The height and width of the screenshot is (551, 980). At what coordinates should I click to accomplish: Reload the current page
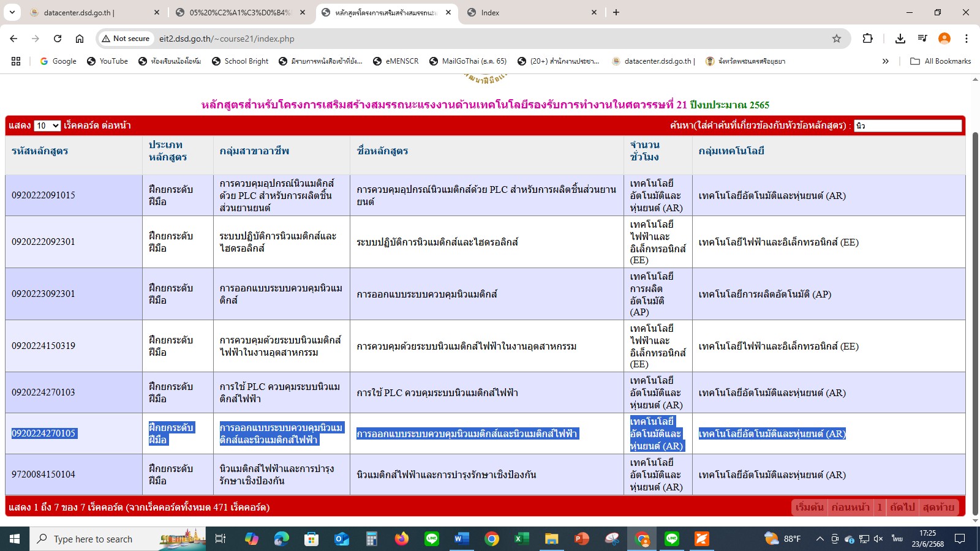pyautogui.click(x=58, y=39)
